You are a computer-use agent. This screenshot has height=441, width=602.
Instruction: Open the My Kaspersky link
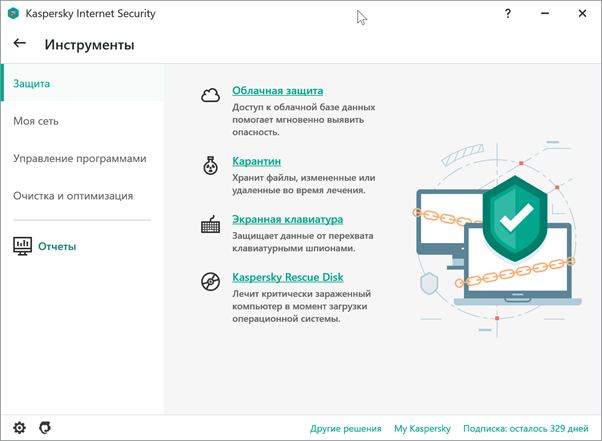[x=422, y=428]
